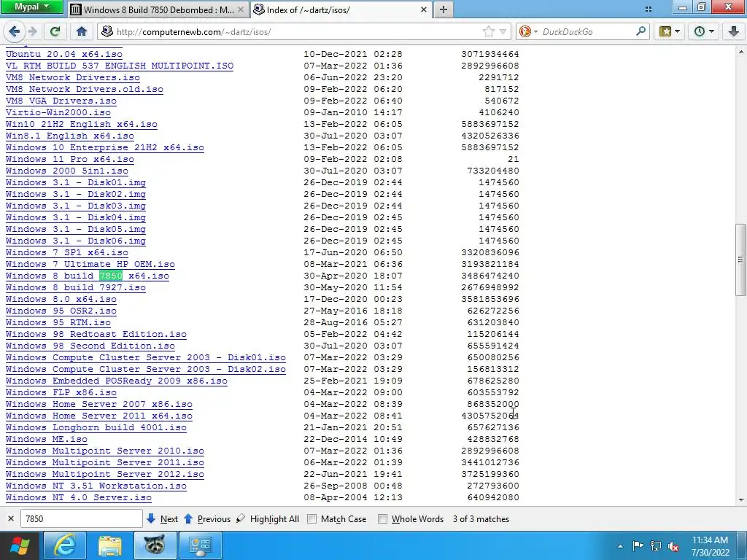Open VM8 VGA Drivers.iso link

[61, 101]
